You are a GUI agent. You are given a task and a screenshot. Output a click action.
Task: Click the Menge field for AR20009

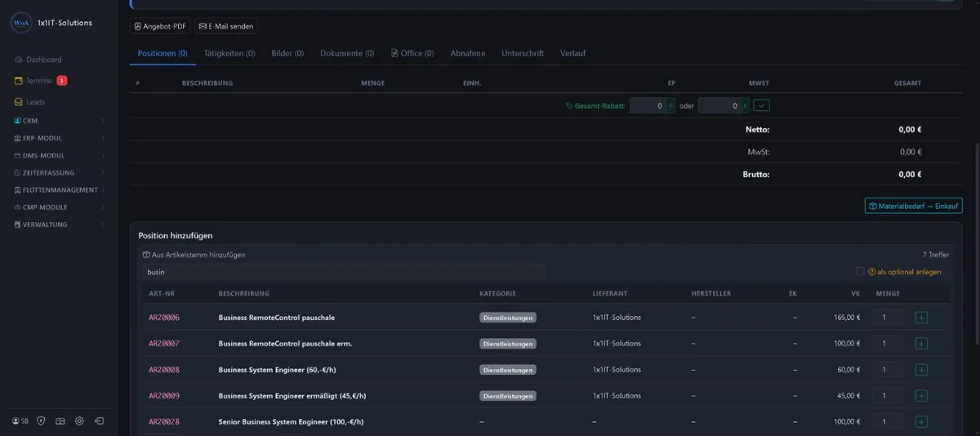point(888,396)
